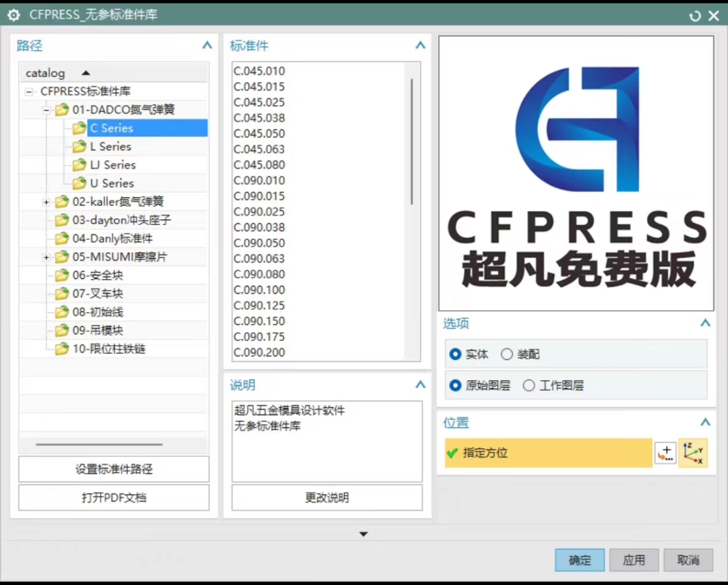Click the folder icon of 01-DADCO氮气弹簧
Screen dimensions: 728x585
tap(62, 110)
